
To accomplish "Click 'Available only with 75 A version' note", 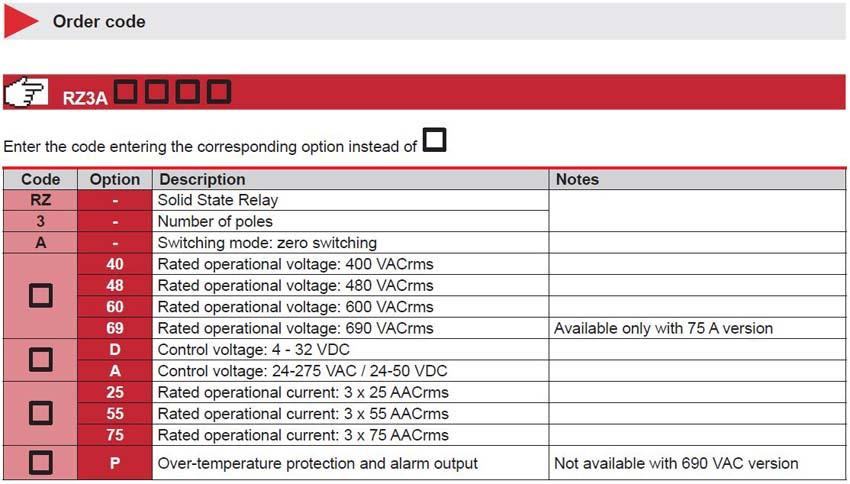I will tap(664, 328).
